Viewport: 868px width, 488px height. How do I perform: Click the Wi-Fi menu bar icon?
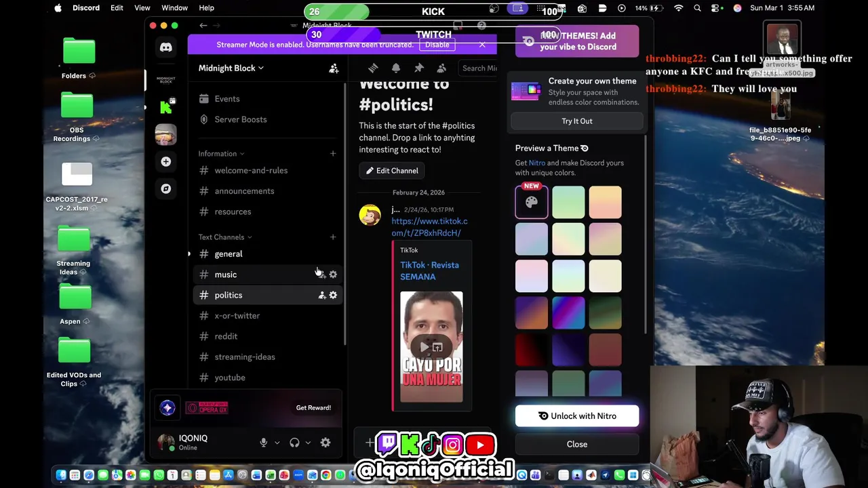pos(679,8)
